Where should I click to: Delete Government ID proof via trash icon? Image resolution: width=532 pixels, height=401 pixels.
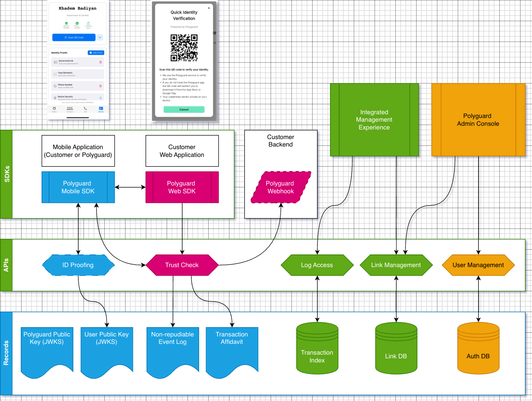point(100,62)
